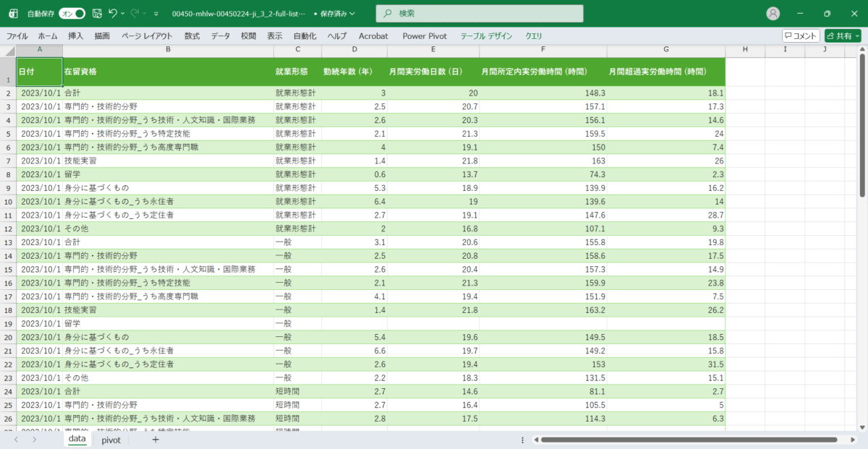This screenshot has height=449, width=868.
Task: Click the コメント button
Action: 801,35
